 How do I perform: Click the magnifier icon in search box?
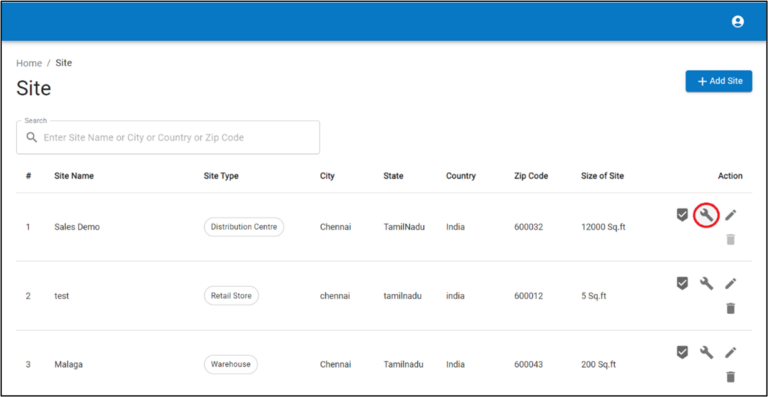pos(32,138)
